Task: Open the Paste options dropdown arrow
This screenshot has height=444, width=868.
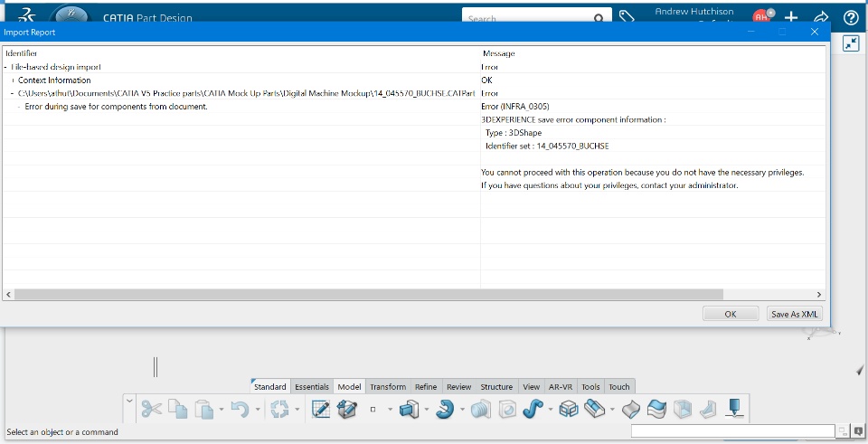Action: (x=222, y=410)
